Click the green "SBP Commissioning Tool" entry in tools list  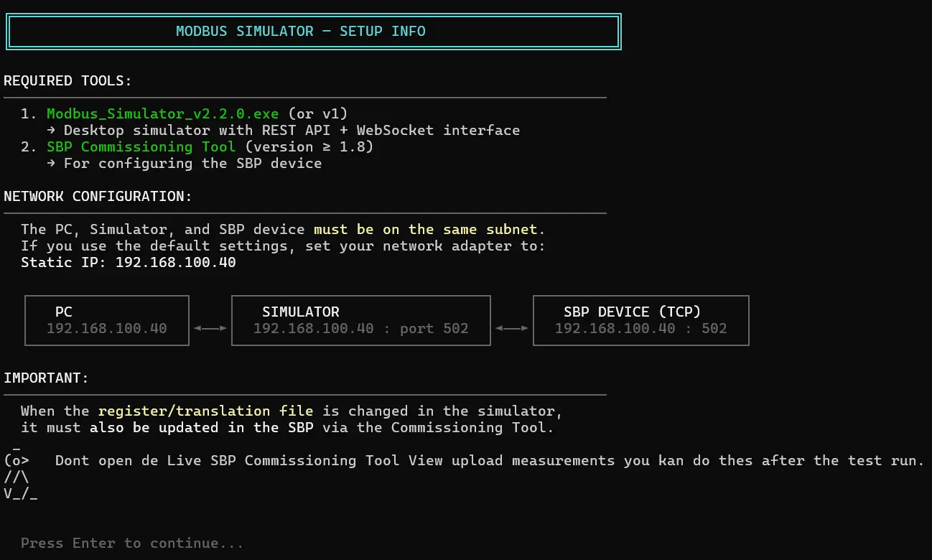141,146
